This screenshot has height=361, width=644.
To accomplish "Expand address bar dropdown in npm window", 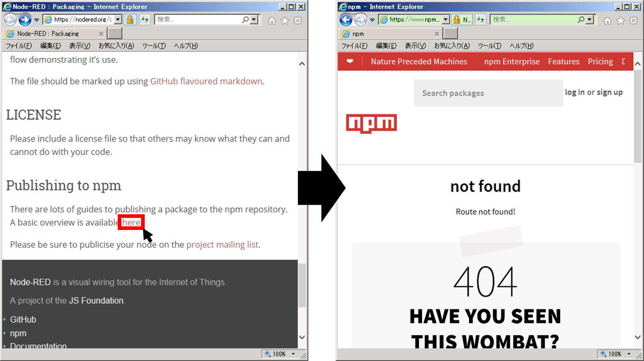I will [x=445, y=19].
